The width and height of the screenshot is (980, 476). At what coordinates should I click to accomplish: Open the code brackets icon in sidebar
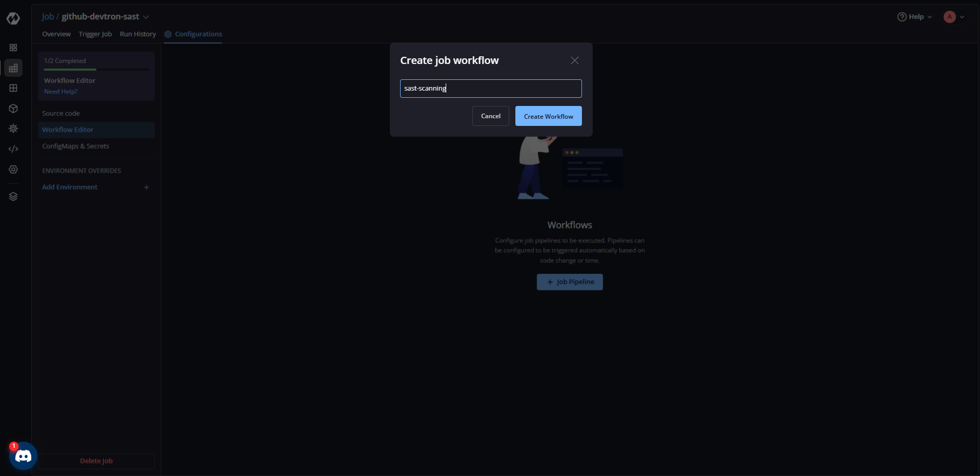13,149
